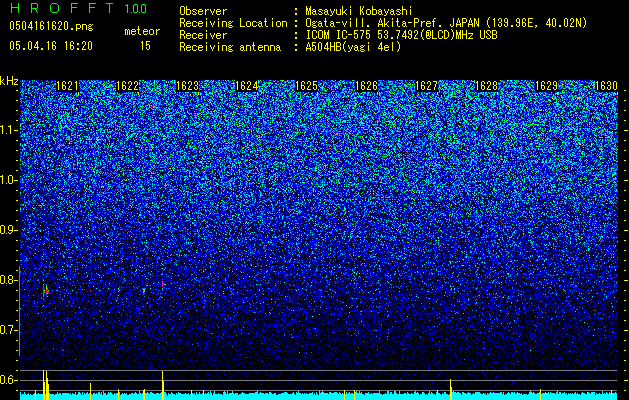Image resolution: width=629 pixels, height=400 pixels.
Task: Click the red meteor echo before 1623
Action: click(x=162, y=284)
